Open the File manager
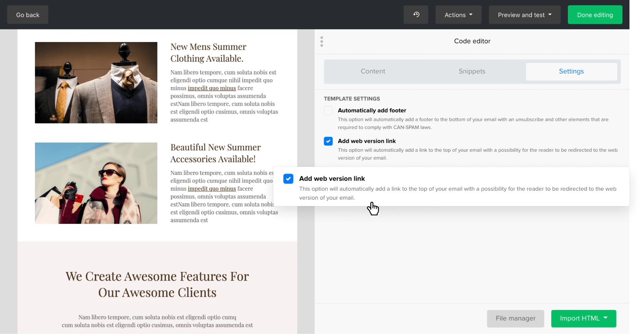This screenshot has width=644, height=334. [515, 318]
